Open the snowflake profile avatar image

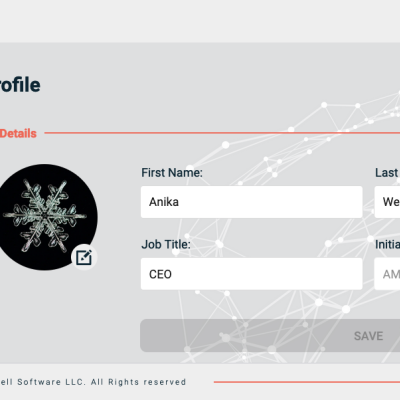[45, 217]
